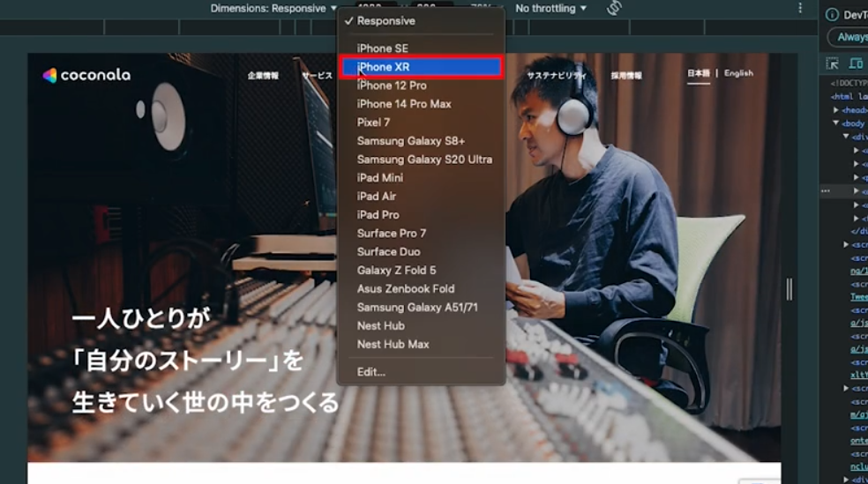Open the サステナビリティ navigation link
The image size is (868, 484).
pos(557,76)
